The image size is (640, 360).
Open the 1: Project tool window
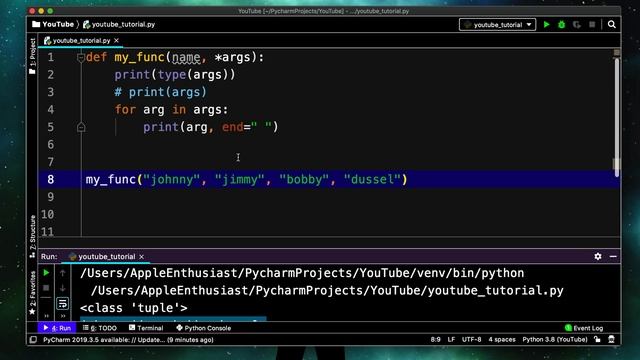click(x=32, y=56)
